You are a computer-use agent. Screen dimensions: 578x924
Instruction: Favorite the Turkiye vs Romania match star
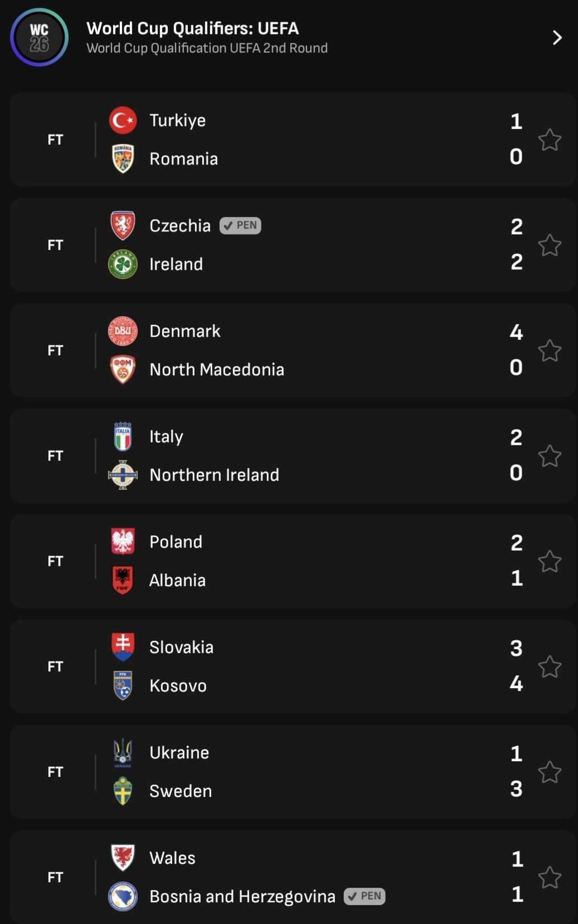[550, 140]
